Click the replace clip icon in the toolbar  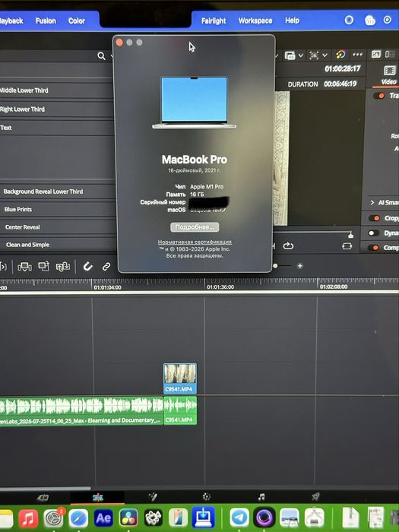point(63,267)
